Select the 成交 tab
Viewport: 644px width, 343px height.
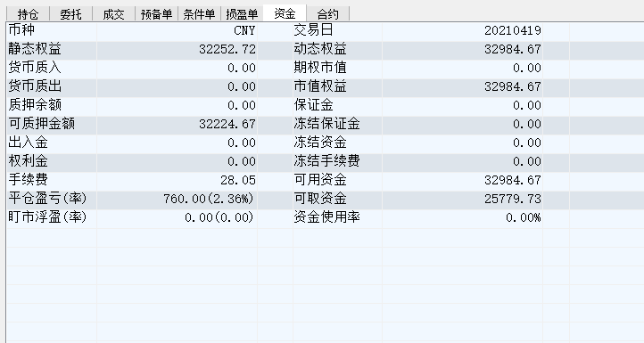[x=113, y=14]
